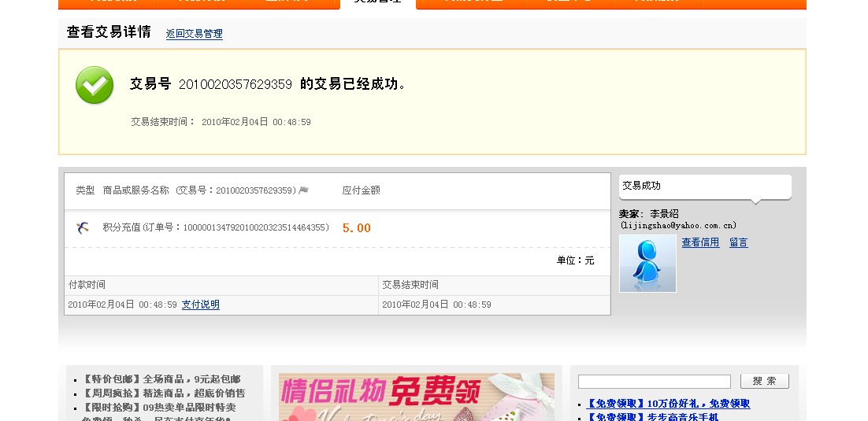This screenshot has width=868, height=421.
Task: Click the 积分充值 order name text
Action: coord(121,227)
